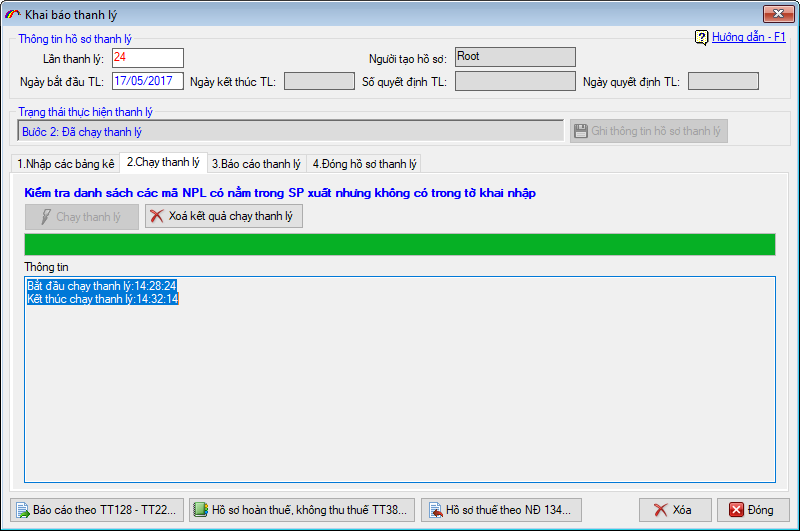800x531 pixels.
Task: Click log line Kết thúc chạy thanh lý:14:32:14
Action: 103,299
